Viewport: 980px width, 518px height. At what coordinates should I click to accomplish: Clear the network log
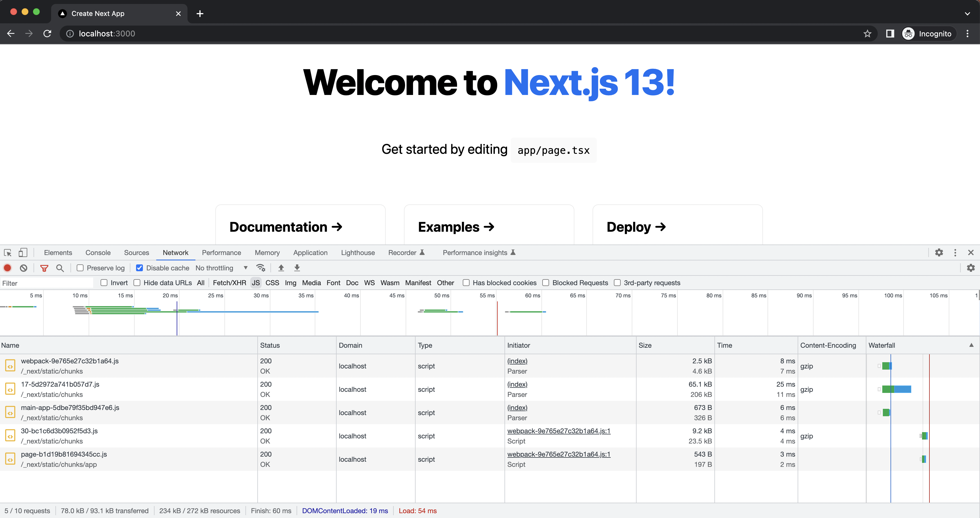click(x=24, y=268)
